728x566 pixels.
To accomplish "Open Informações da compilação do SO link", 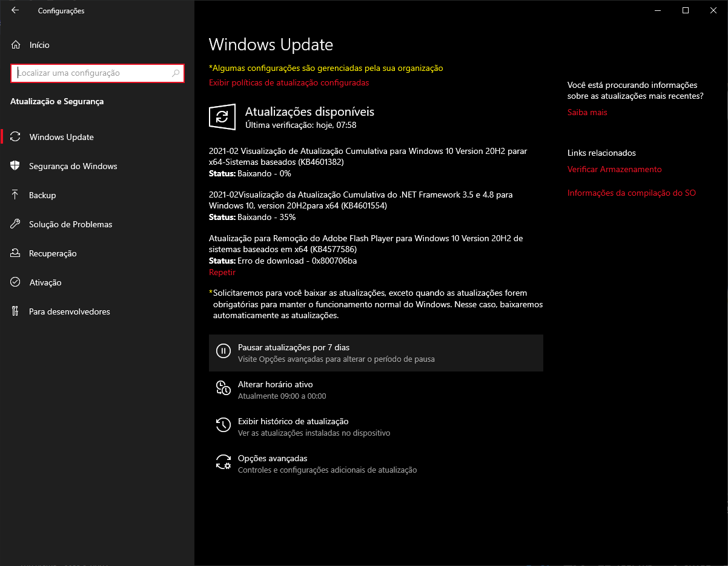I will click(x=631, y=193).
